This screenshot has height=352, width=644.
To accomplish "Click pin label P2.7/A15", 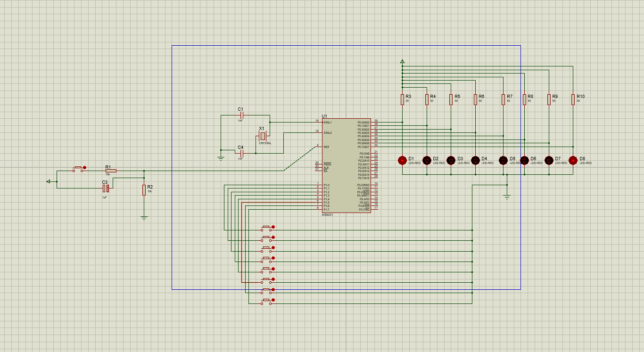I will click(364, 178).
